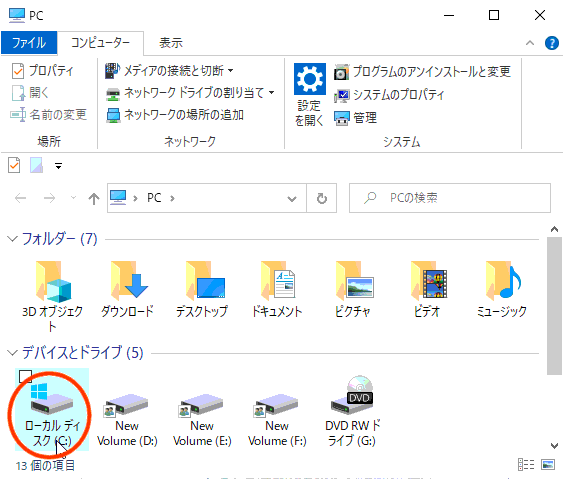Select the New Volume (E:) drive
Viewport: 564px width, 479px height.
202,419
